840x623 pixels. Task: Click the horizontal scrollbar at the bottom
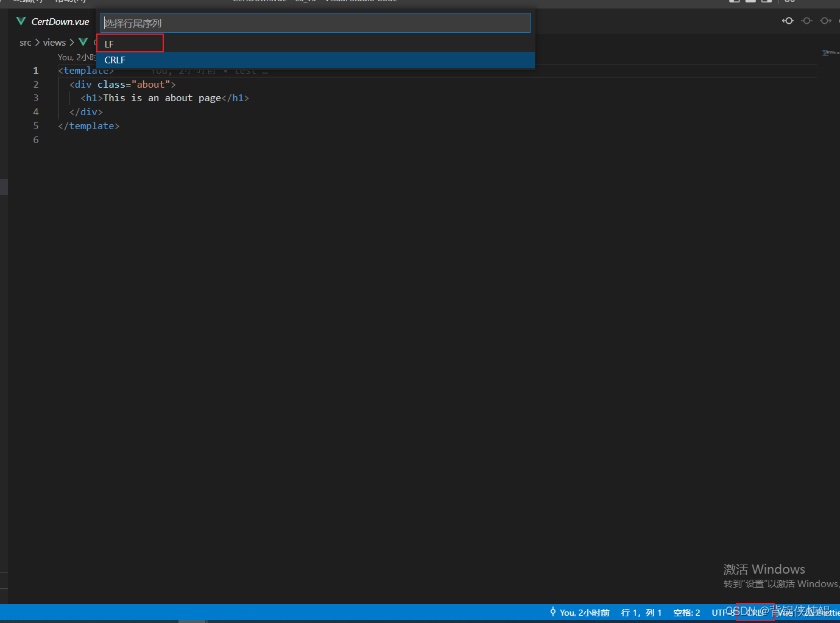click(x=192, y=621)
